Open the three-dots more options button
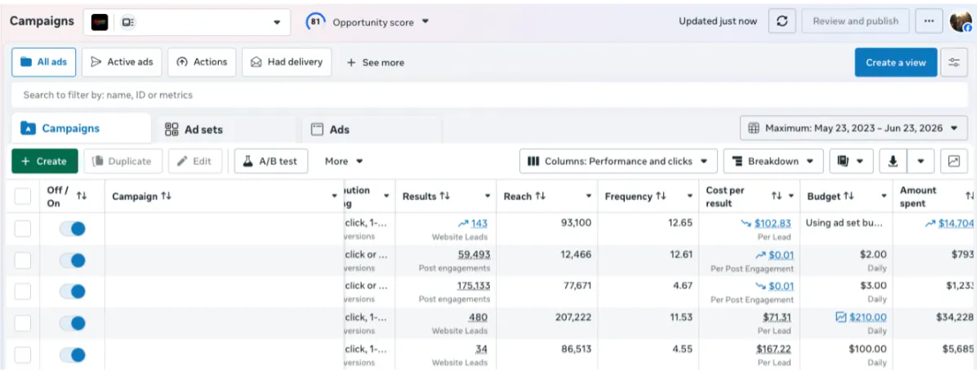Viewport: 980px width, 378px height. pos(928,22)
